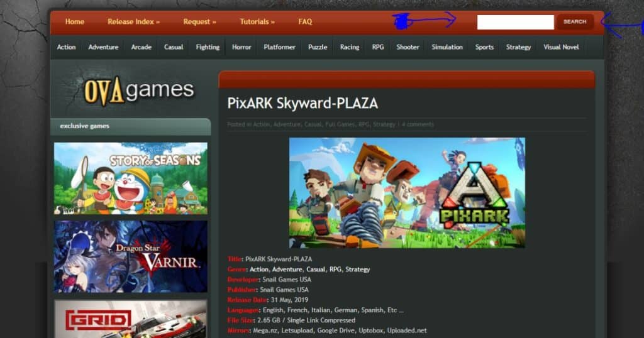Click the PixARK cover artwork image

[x=407, y=193]
